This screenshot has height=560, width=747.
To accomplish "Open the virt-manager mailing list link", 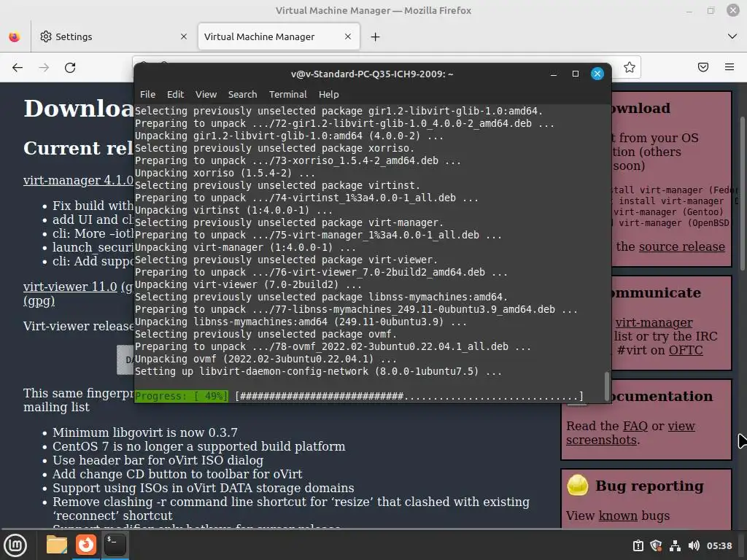I will pyautogui.click(x=654, y=322).
